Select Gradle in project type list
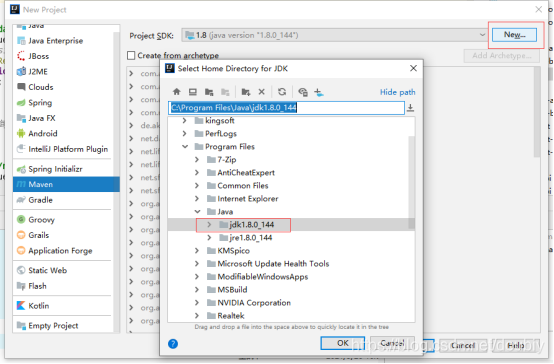This screenshot has height=364, width=554. (66, 200)
